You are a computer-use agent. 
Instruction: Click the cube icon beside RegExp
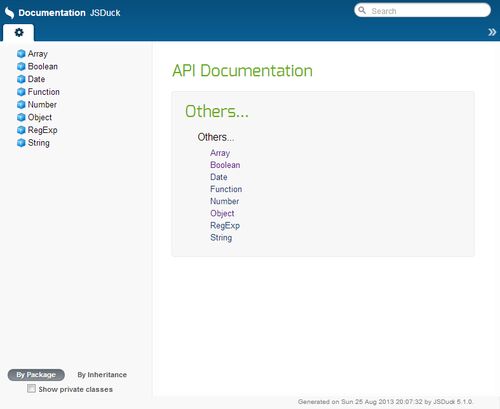tap(21, 130)
